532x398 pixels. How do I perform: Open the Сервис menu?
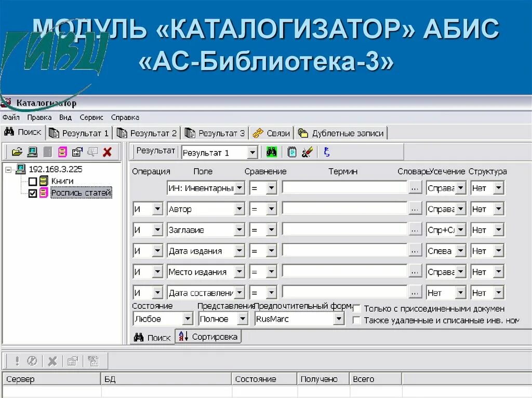91,117
